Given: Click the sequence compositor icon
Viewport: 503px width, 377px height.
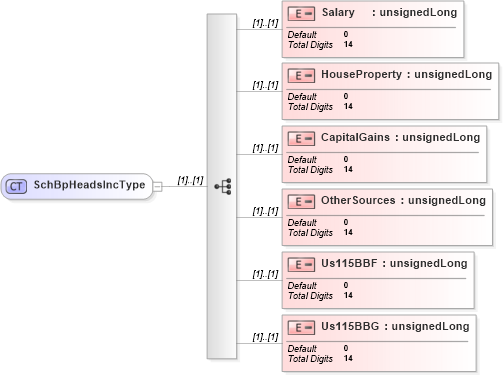Looking at the screenshot, I should pyautogui.click(x=223, y=186).
